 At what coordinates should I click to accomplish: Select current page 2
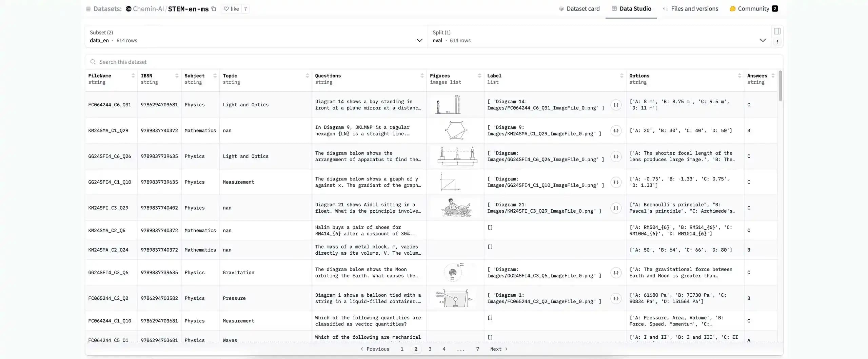(416, 349)
